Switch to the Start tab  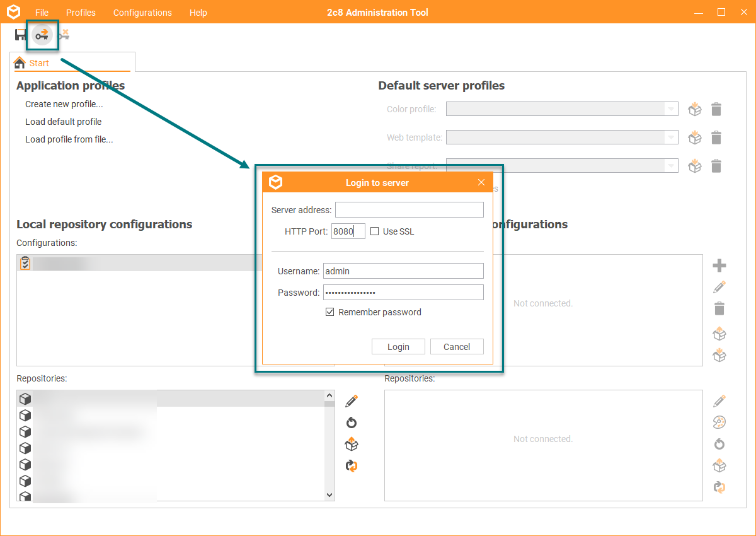click(74, 62)
